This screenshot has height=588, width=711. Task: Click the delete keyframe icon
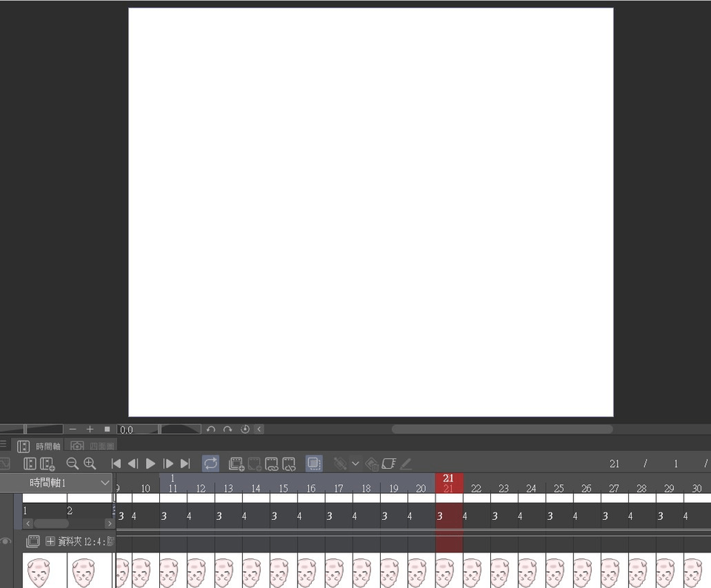pos(372,464)
